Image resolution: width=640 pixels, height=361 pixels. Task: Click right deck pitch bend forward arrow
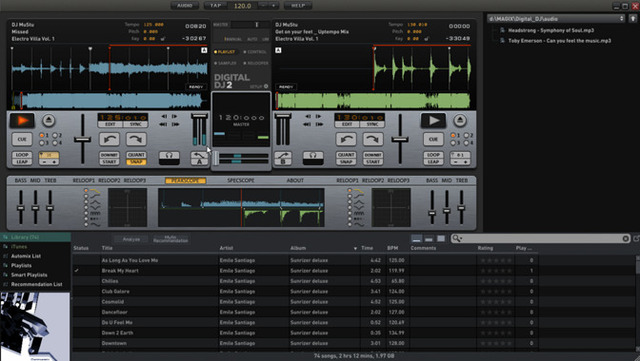373,139
